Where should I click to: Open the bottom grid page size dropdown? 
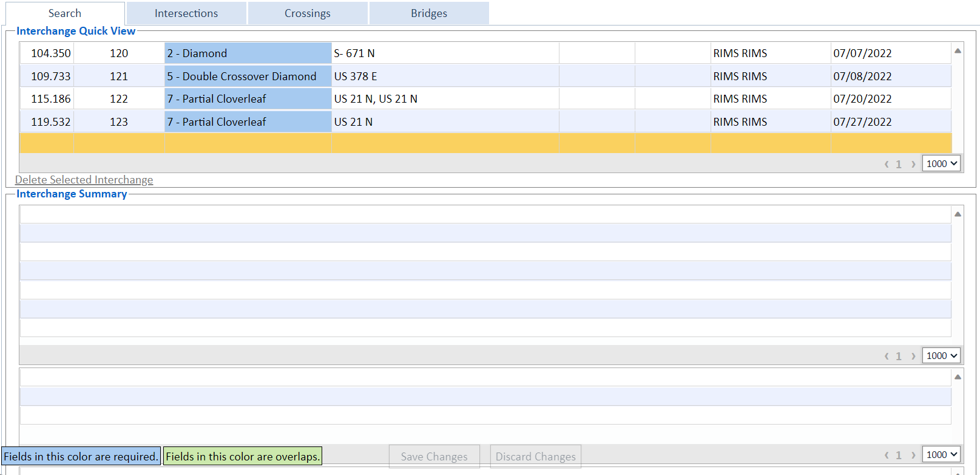click(x=941, y=454)
